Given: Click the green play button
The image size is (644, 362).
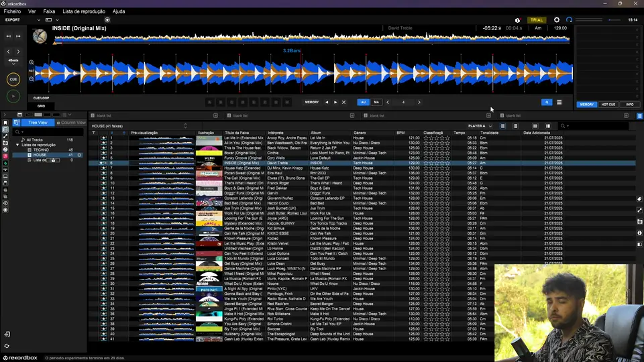Looking at the screenshot, I should tap(13, 96).
